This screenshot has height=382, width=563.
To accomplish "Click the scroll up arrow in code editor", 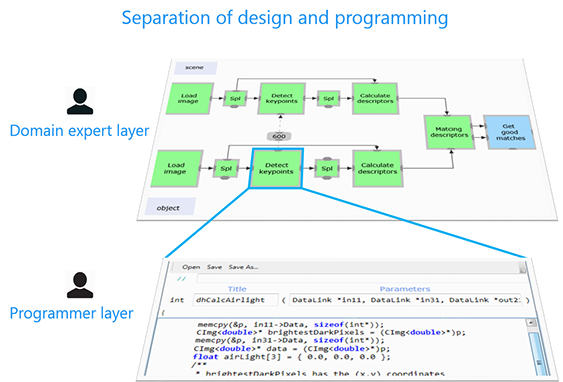I will tap(531, 322).
